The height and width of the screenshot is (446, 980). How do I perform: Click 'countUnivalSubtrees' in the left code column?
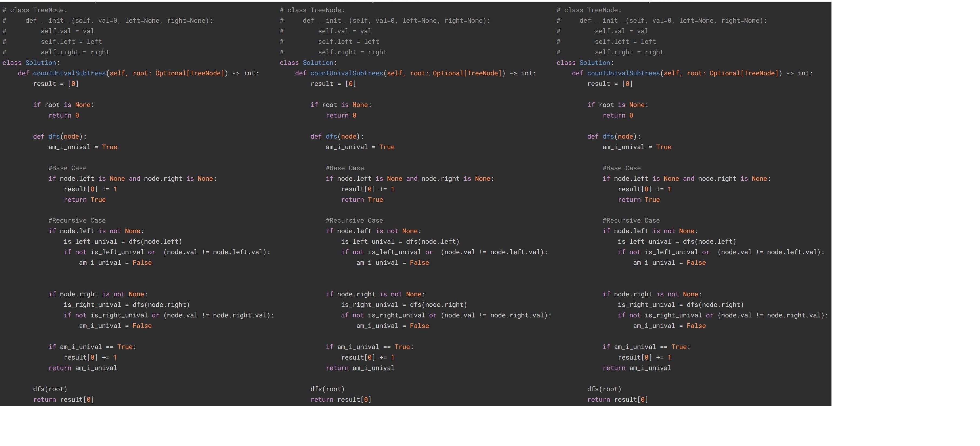69,73
